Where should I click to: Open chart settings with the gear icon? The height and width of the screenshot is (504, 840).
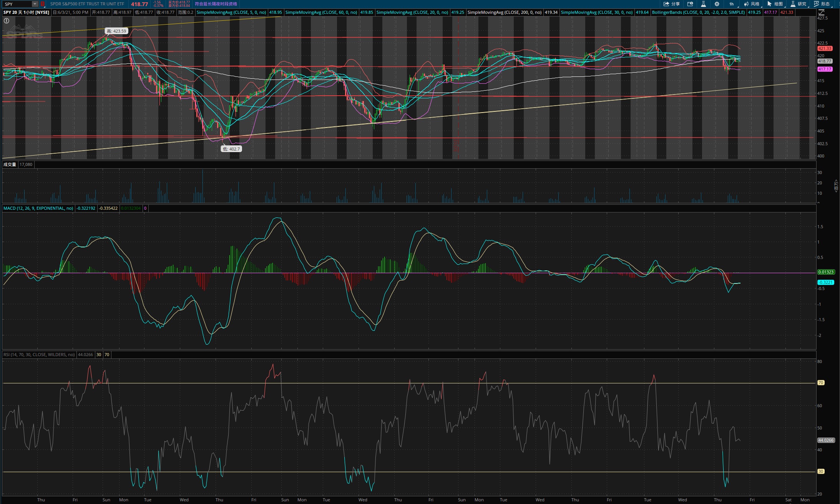(x=717, y=4)
